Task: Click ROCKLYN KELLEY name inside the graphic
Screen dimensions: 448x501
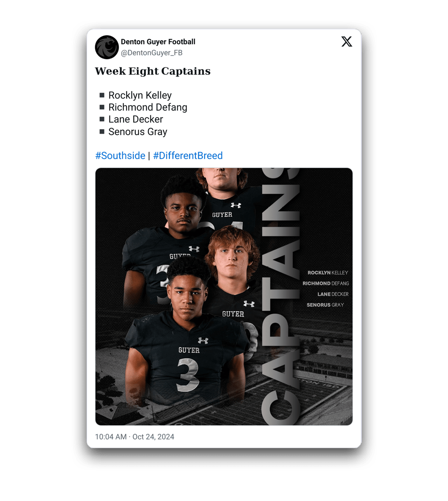Action: pos(328,273)
